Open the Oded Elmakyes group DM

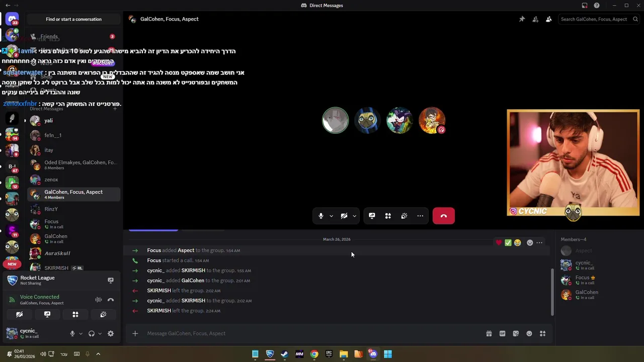[73, 165]
